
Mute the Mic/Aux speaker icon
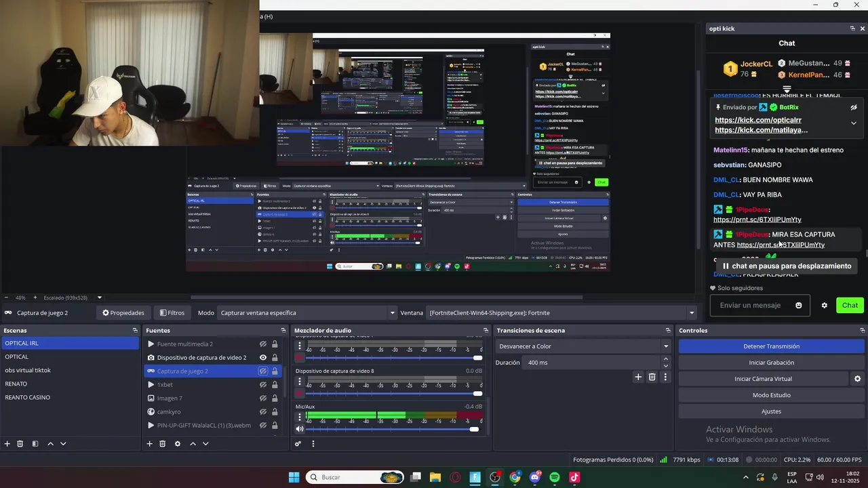click(x=300, y=429)
